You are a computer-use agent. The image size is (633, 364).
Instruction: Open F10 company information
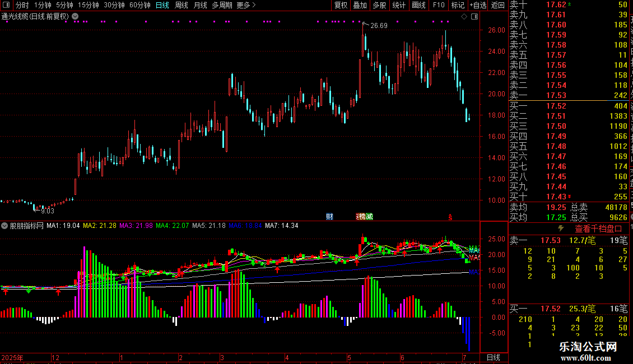439,5
